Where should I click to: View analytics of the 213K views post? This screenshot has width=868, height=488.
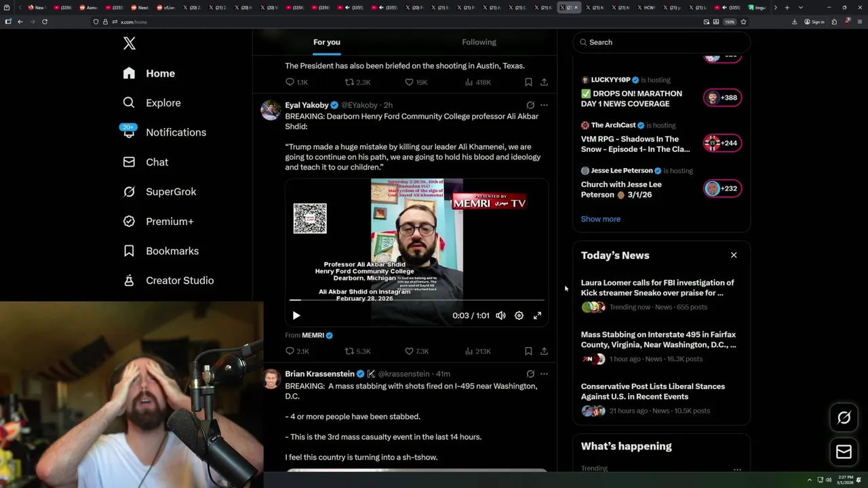(477, 351)
